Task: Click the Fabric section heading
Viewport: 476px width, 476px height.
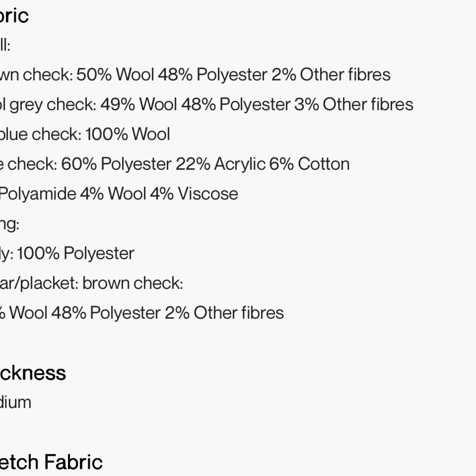Action: click(x=14, y=16)
